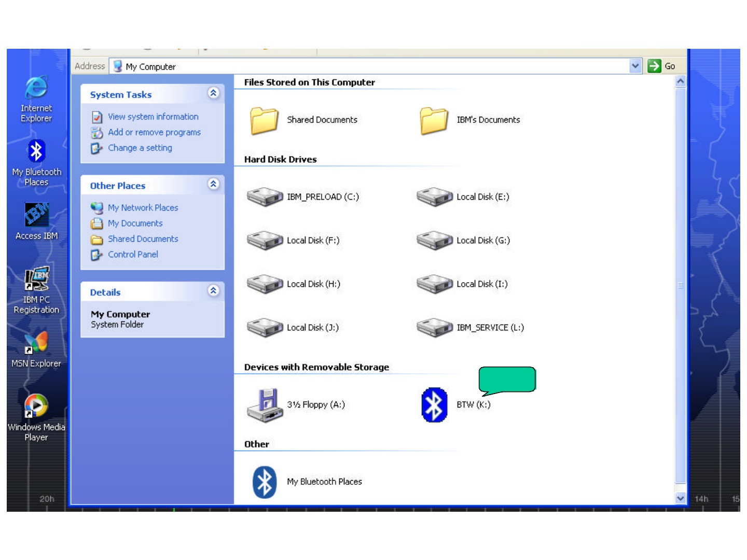Open Add or remove programs link

[x=154, y=133]
